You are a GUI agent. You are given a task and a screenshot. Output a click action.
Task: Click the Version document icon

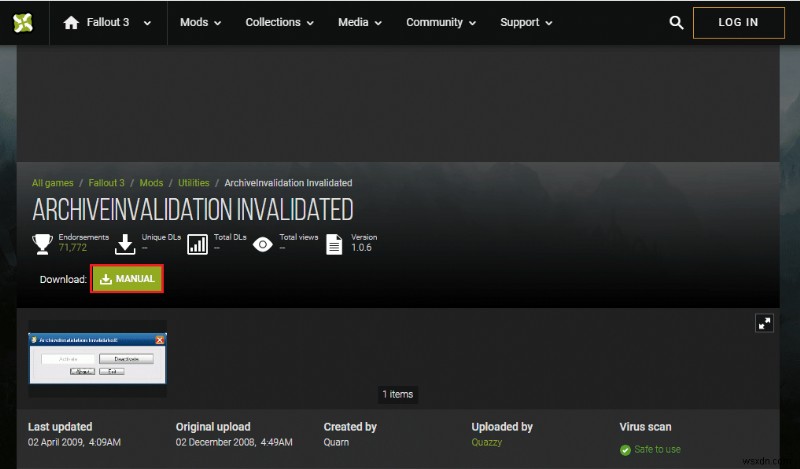click(334, 244)
